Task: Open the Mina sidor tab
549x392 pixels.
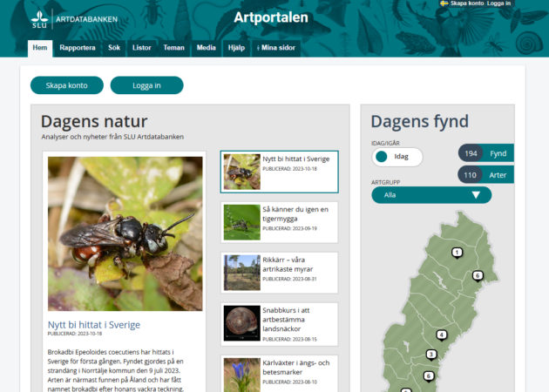Action: click(x=276, y=48)
